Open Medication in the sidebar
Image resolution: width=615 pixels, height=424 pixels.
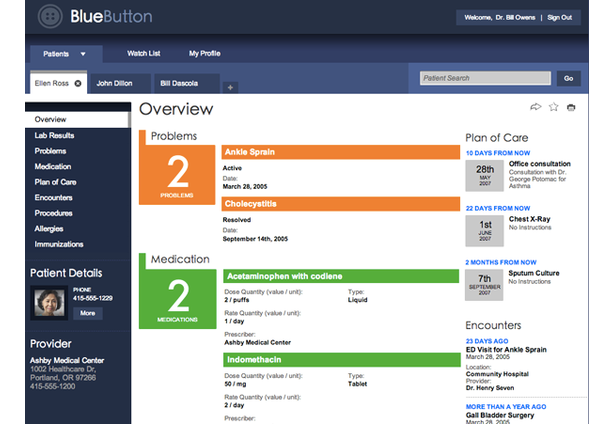tap(53, 167)
